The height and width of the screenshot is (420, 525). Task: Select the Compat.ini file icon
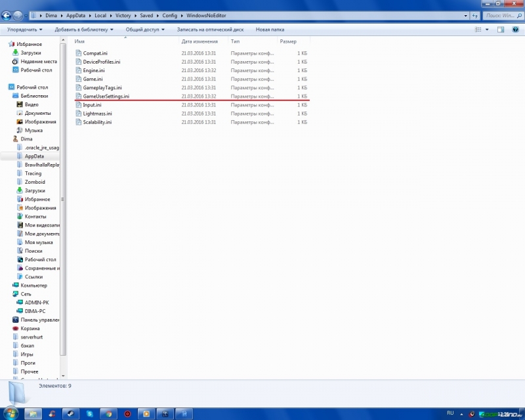point(79,53)
